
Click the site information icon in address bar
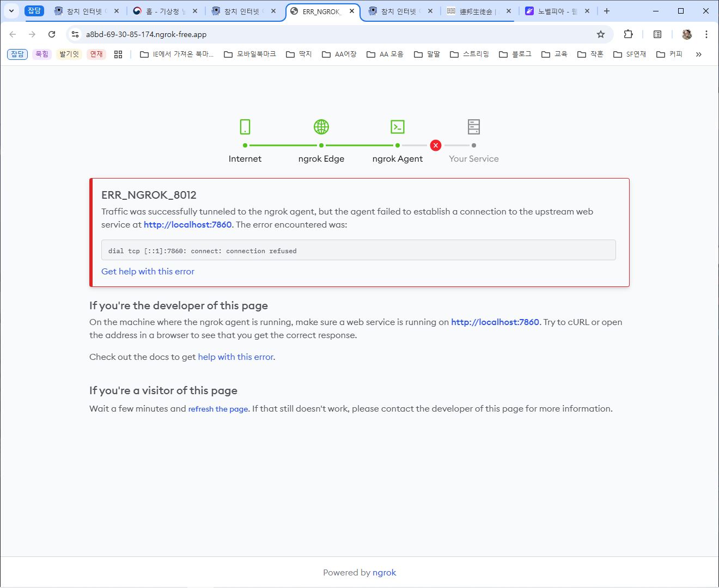[76, 34]
